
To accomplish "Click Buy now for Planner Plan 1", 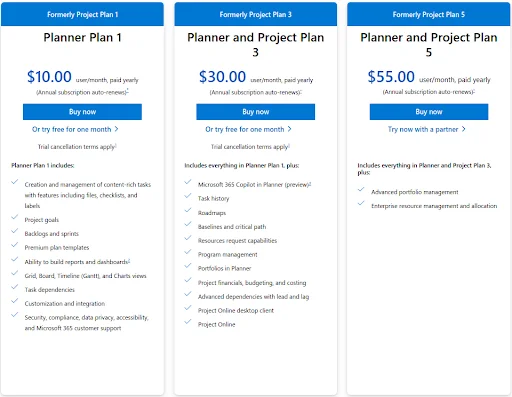I will pyautogui.click(x=82, y=112).
